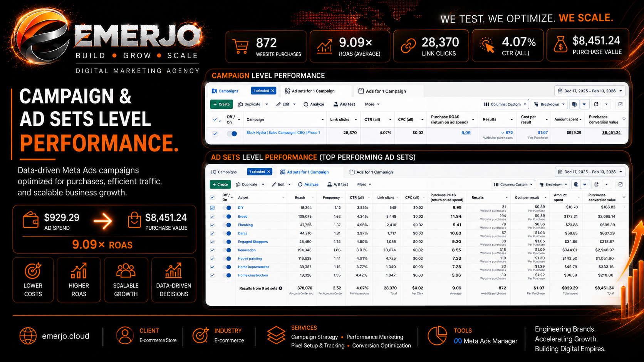This screenshot has height=362, width=644.
Task: Open Ad sets for 1 Campaign tab in campaign-level panel
Action: click(x=310, y=91)
